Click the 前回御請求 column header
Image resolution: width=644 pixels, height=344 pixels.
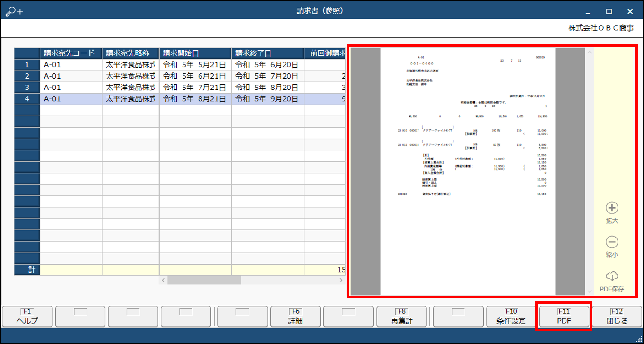[325, 53]
